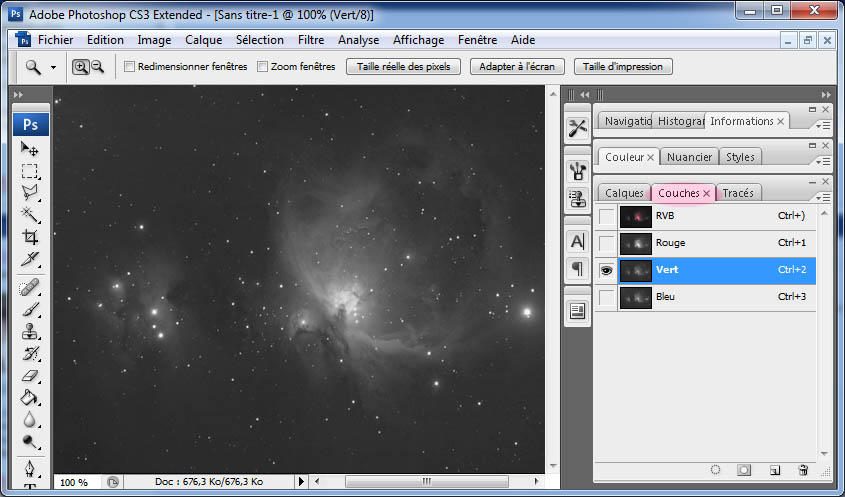The image size is (845, 497).
Task: Hide the Vert channel eye icon
Action: [607, 270]
